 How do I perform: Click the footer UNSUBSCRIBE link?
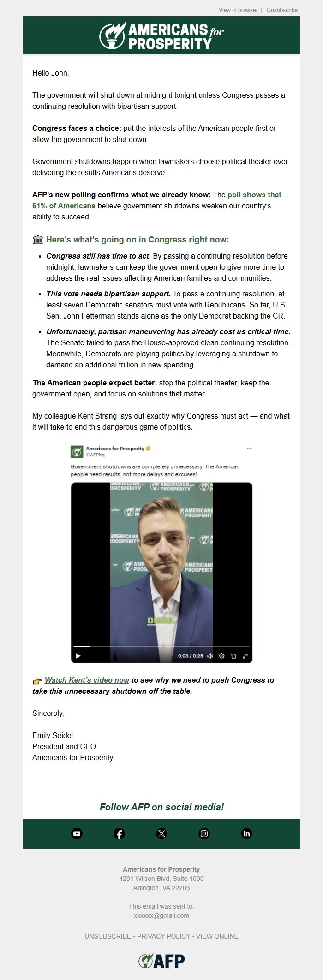coord(108,936)
